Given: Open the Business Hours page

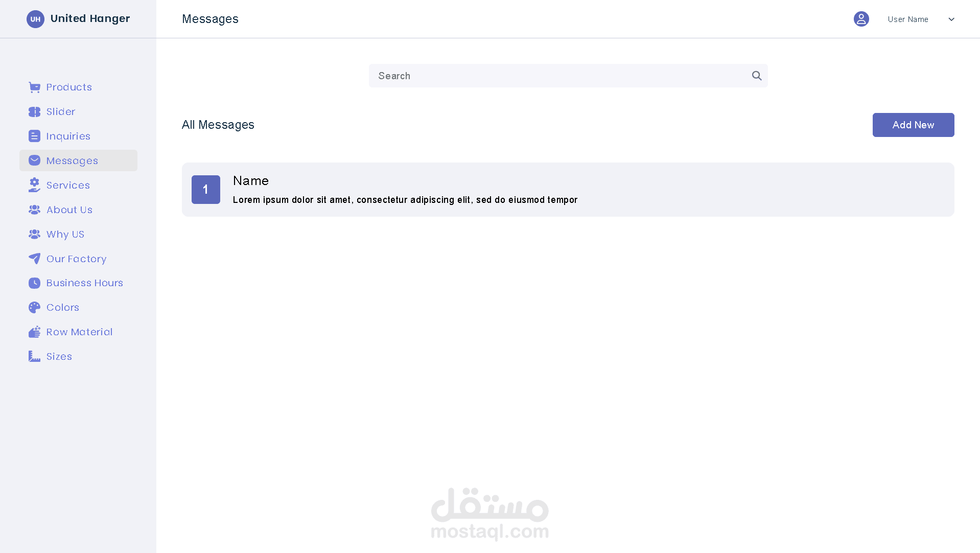Looking at the screenshot, I should (79, 283).
